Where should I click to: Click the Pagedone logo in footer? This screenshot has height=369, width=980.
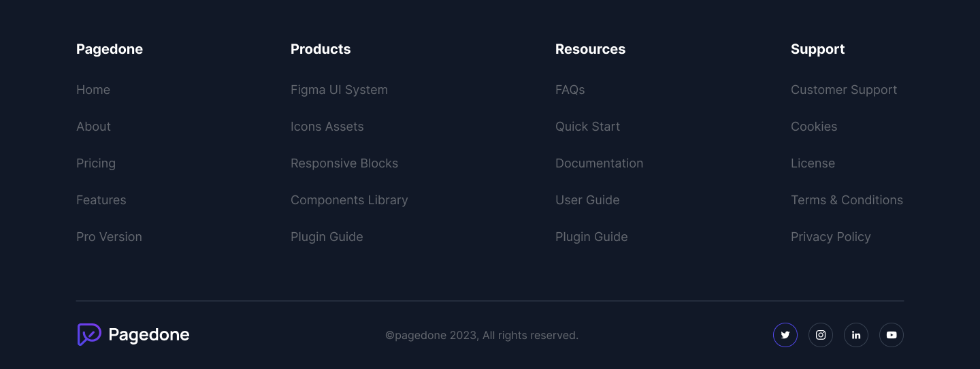tap(133, 335)
